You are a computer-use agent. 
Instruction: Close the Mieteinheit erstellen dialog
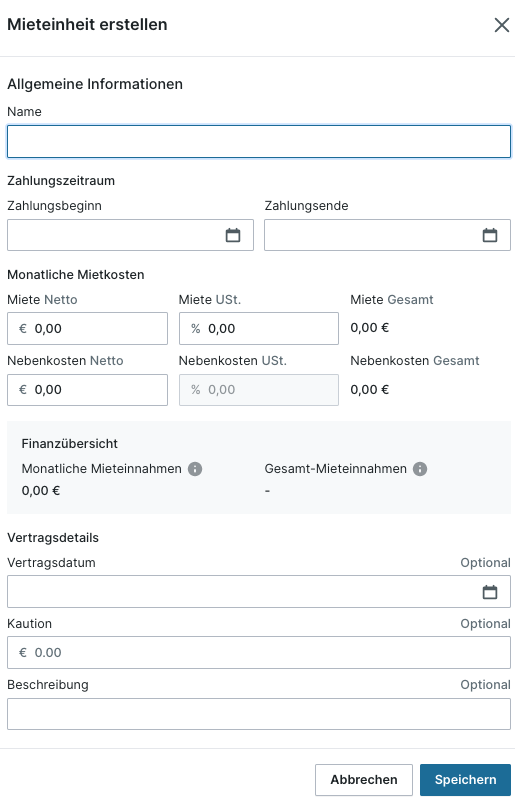pyautogui.click(x=502, y=25)
